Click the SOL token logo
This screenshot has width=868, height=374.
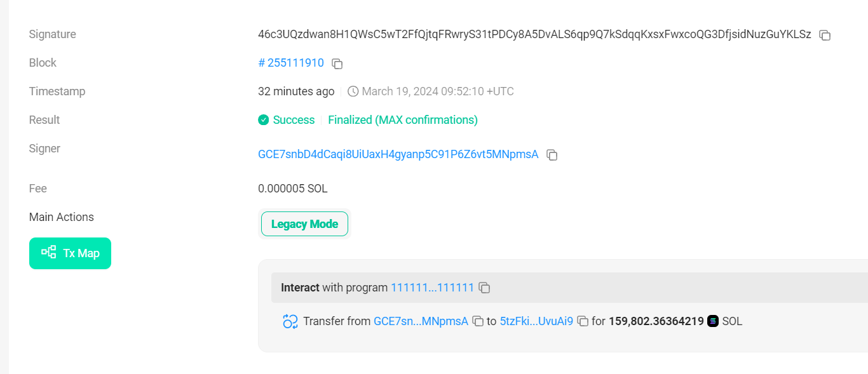(713, 321)
